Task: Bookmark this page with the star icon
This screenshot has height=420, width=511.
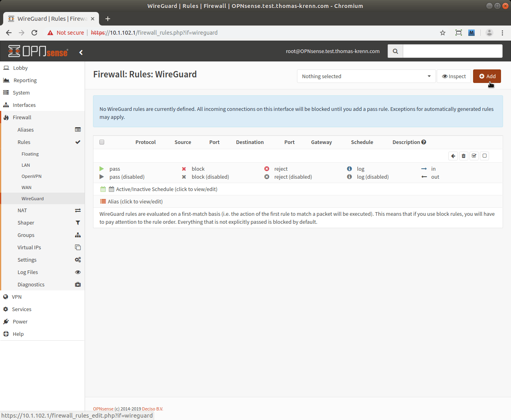Action: (x=443, y=33)
